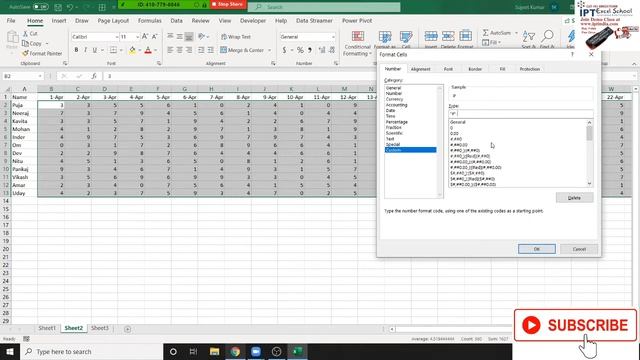Click the Copy icon

click(x=25, y=43)
